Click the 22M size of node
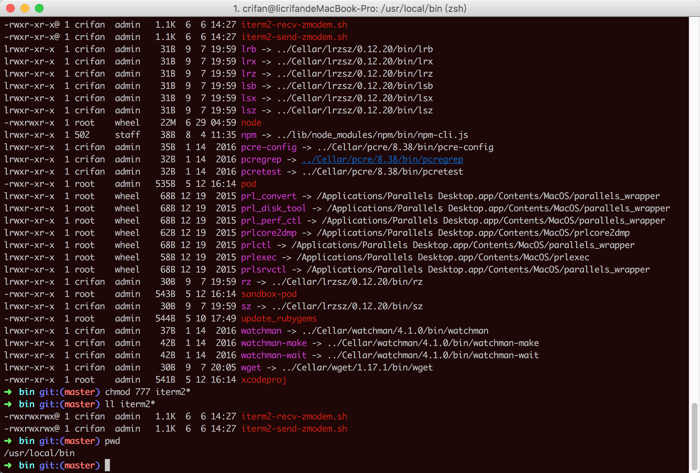 coord(168,123)
